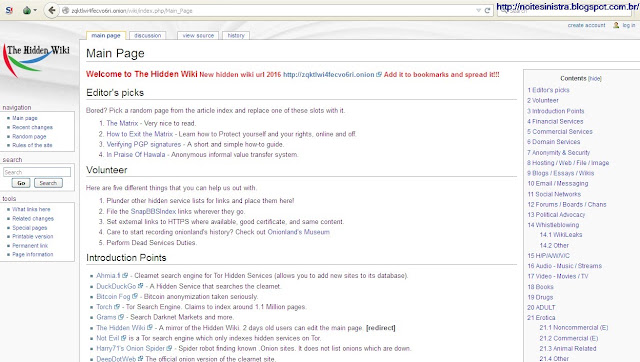
Task: Open Verifying PGP signatures link
Action: (144, 144)
